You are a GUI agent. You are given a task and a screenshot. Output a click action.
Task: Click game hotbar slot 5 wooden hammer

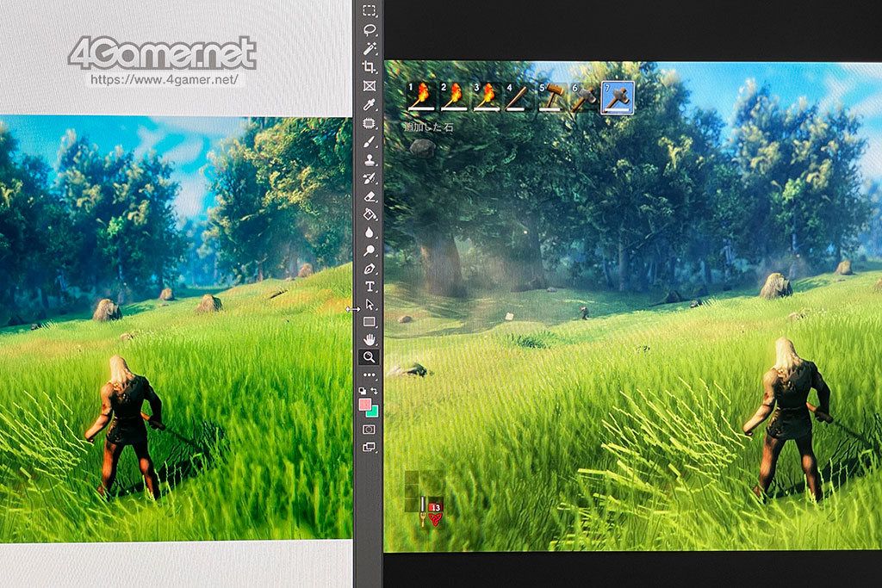click(552, 96)
